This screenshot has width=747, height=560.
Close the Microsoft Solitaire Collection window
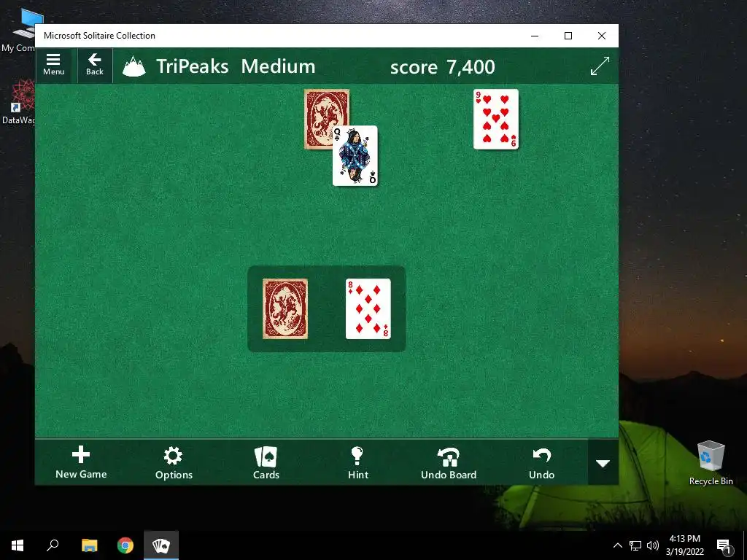[602, 36]
